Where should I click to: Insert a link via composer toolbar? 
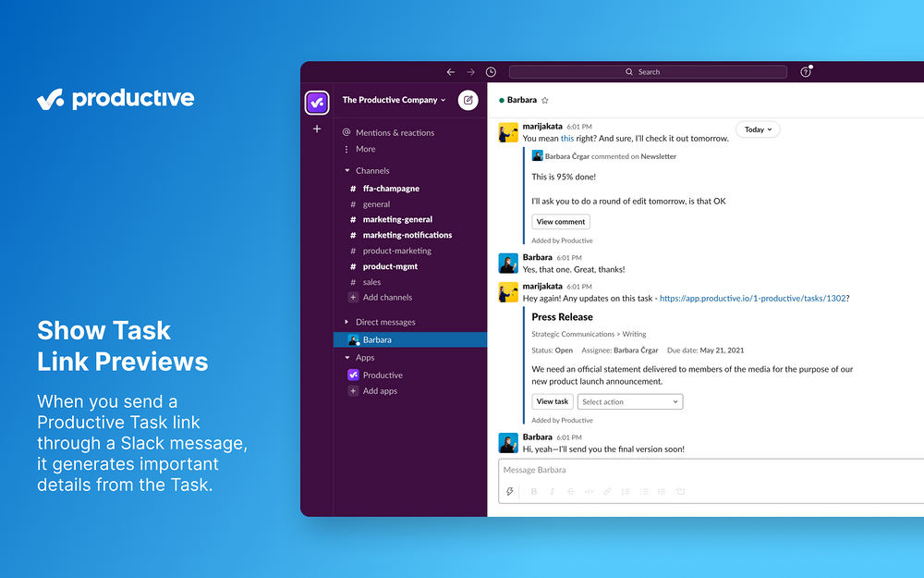[607, 491]
